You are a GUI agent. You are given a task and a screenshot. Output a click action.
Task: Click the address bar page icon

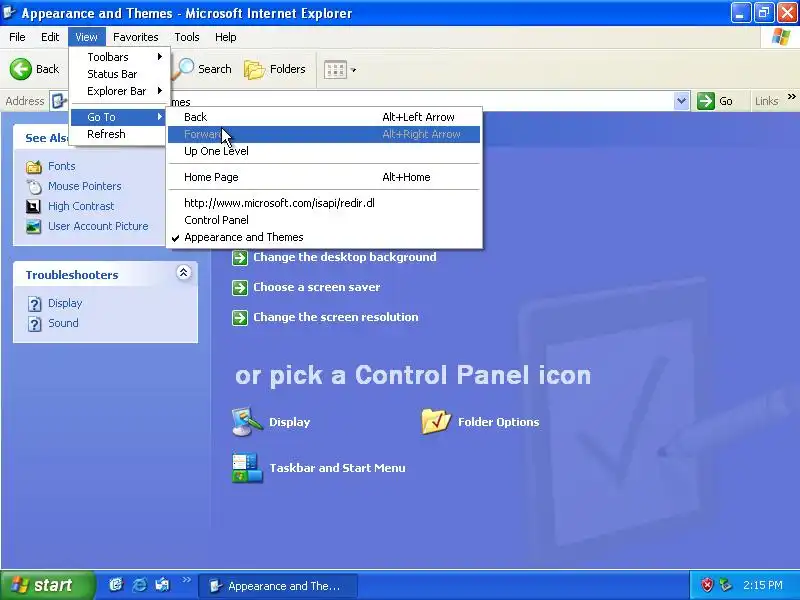tap(59, 101)
